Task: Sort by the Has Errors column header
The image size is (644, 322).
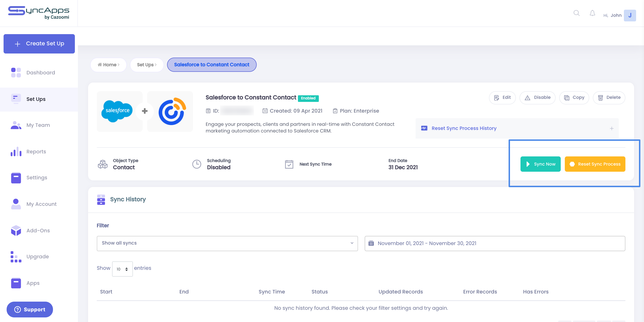Action: pos(536,292)
